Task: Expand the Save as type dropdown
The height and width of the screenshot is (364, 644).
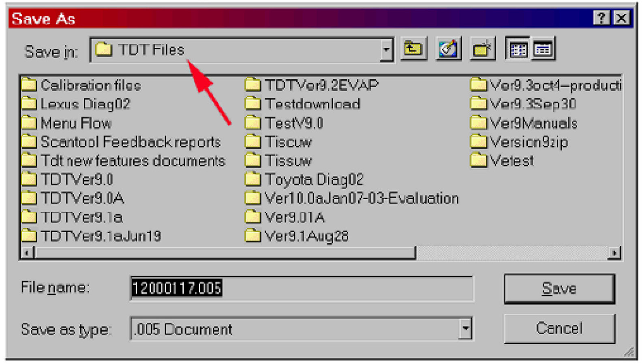Action: 466,329
